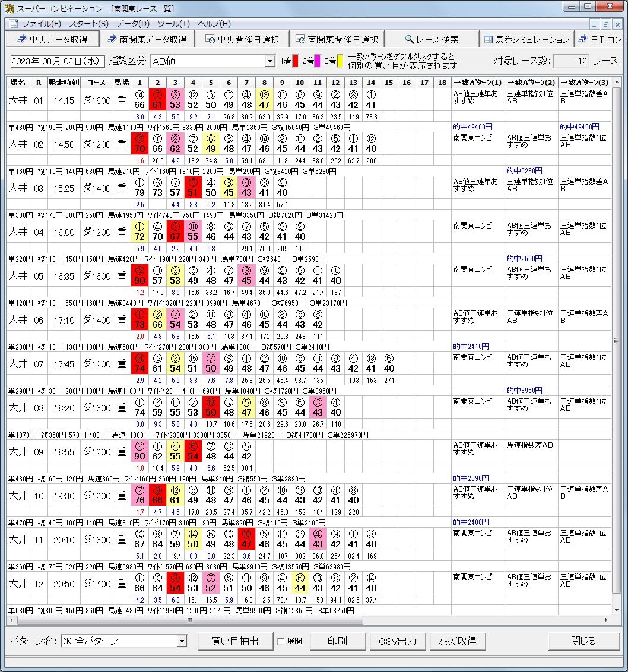Viewport: 628px width, 672px height.
Task: Click the 場名 column header
Action: pos(18,83)
